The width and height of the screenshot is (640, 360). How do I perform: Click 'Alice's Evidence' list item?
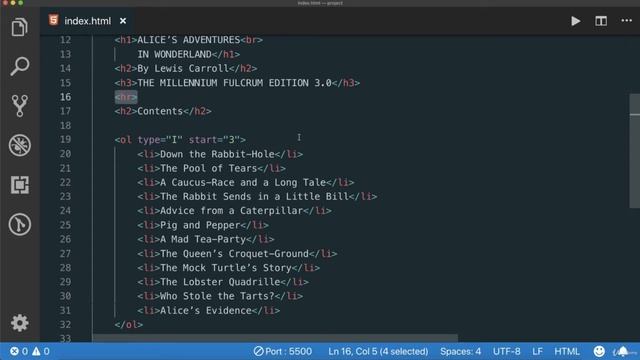click(x=205, y=310)
